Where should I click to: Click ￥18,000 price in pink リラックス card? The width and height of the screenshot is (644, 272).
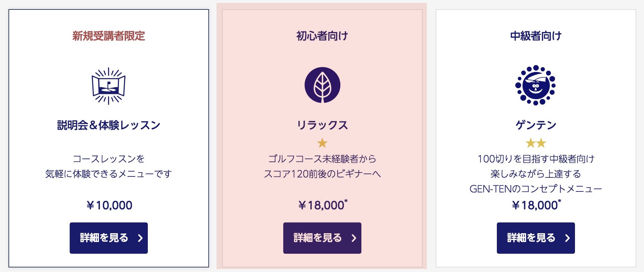point(322,205)
